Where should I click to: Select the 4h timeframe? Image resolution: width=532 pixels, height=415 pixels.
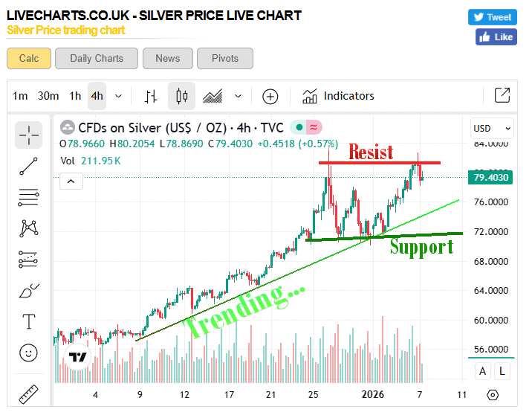(x=97, y=96)
